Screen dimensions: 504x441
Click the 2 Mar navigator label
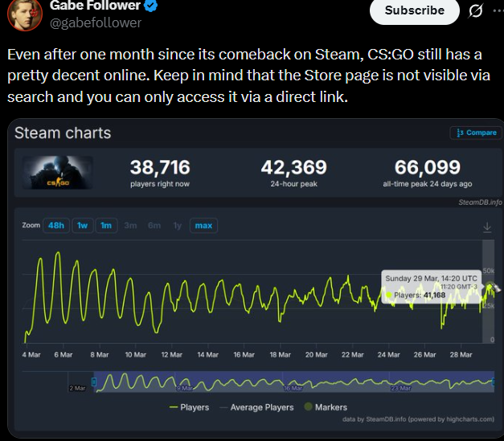click(77, 388)
